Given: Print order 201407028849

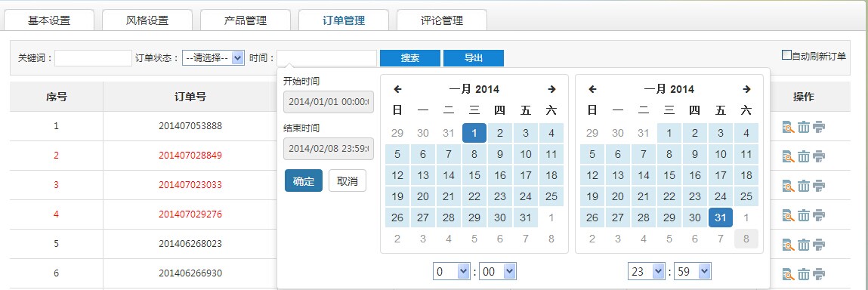Looking at the screenshot, I should click(x=819, y=156).
